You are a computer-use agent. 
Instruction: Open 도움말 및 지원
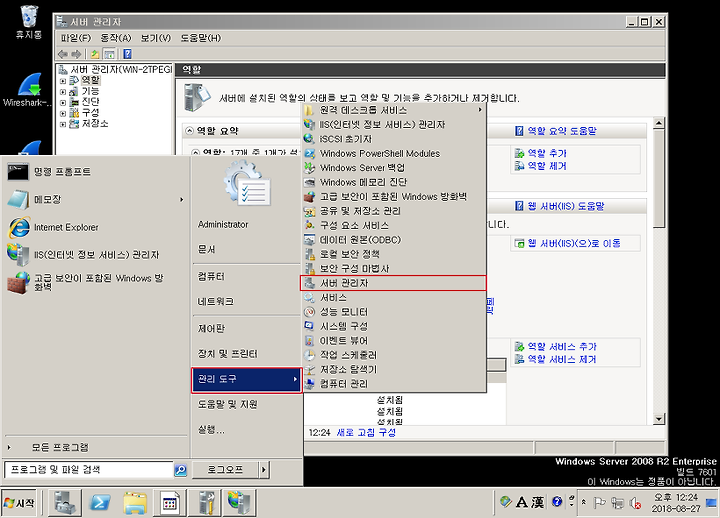228,405
